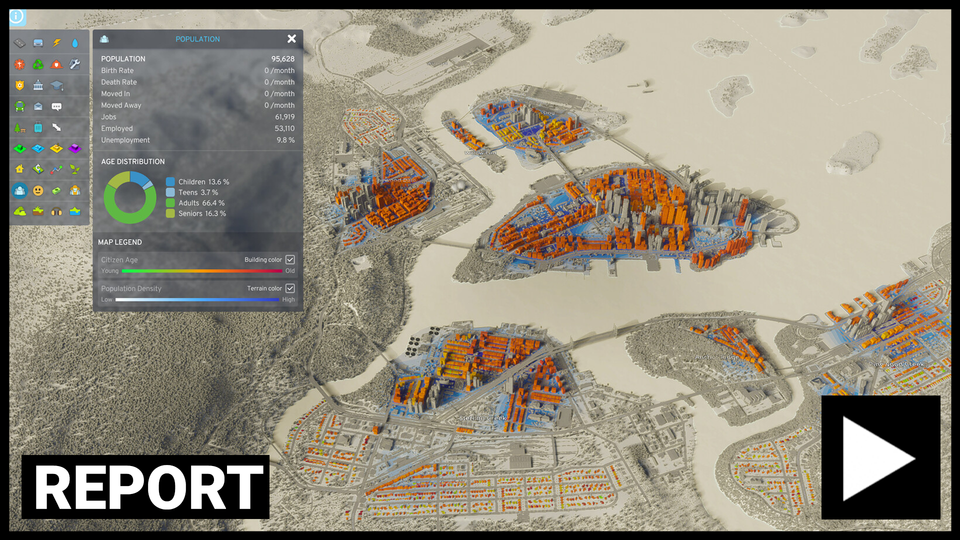Screen dimensions: 960x540
Task: Select the blue Commercial zone icon
Action: click(x=38, y=148)
